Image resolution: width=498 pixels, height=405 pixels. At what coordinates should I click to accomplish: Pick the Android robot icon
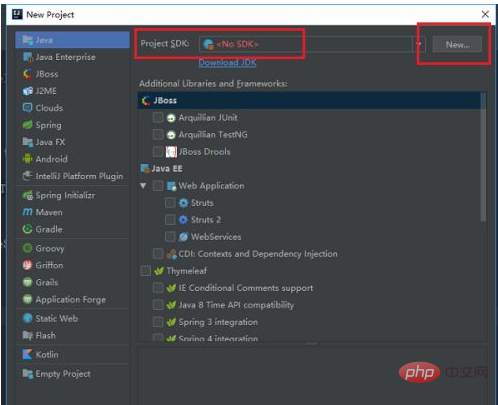(x=27, y=159)
